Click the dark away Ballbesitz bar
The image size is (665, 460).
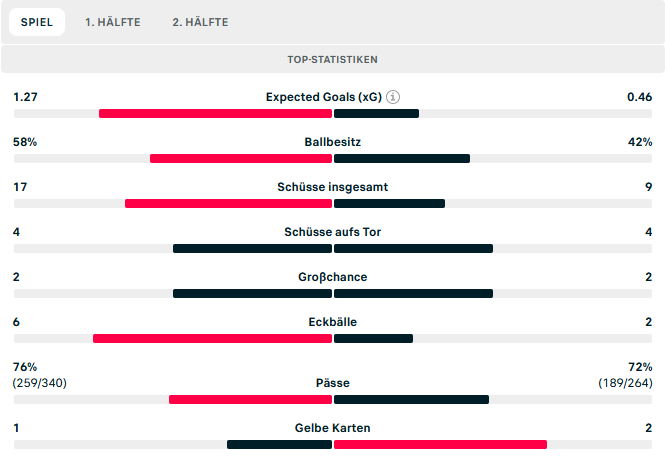pyautogui.click(x=402, y=158)
